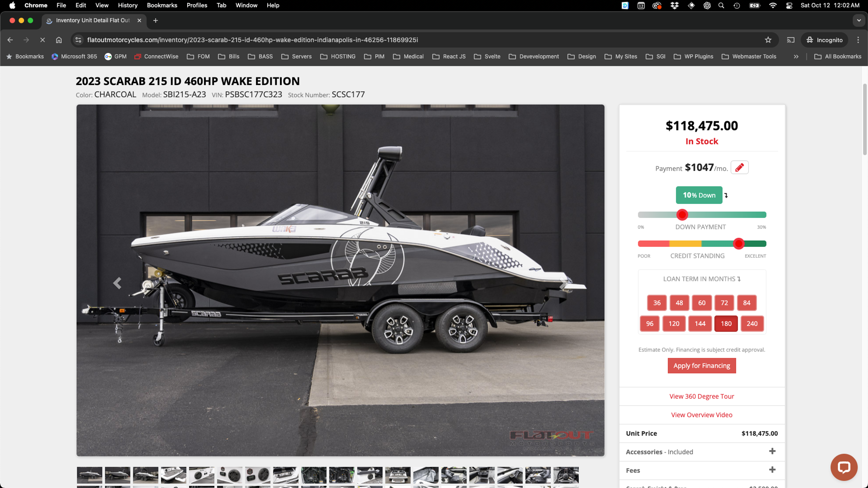Click the Apply for Financing button
This screenshot has width=868, height=488.
[702, 365]
